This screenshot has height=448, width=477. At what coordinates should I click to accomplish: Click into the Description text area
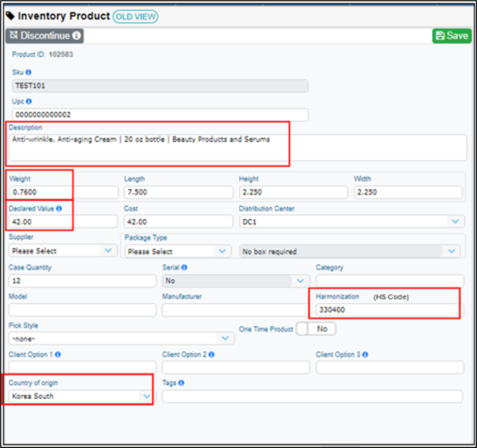237,147
